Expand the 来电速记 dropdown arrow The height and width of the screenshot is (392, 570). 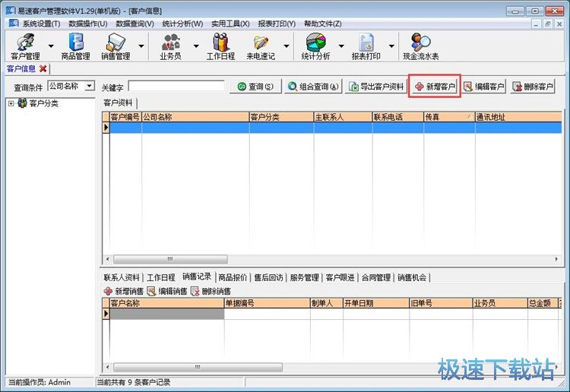click(x=287, y=46)
